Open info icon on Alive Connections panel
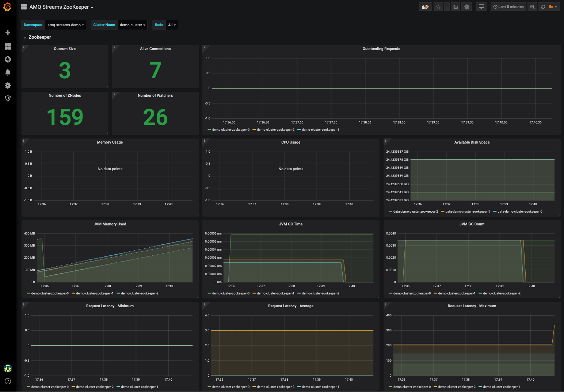 coord(114,47)
